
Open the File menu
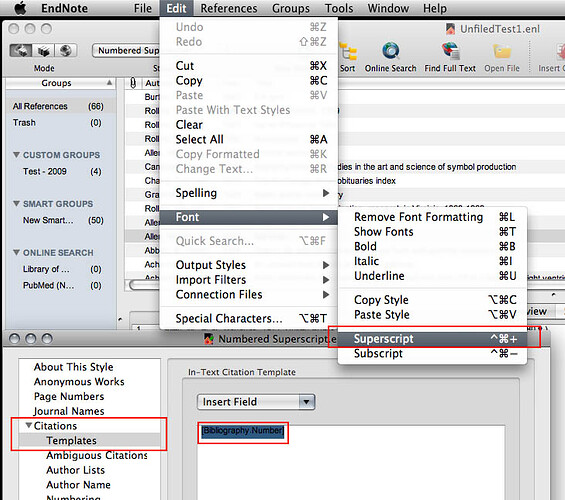click(143, 8)
